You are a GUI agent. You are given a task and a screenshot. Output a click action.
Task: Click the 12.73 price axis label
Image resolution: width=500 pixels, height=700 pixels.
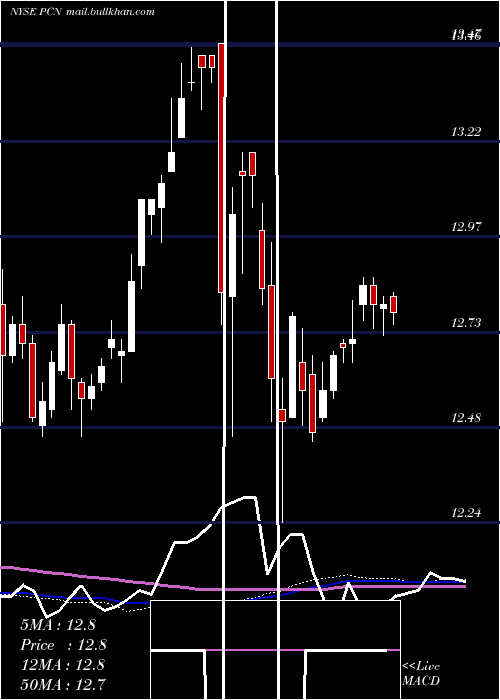(x=466, y=323)
